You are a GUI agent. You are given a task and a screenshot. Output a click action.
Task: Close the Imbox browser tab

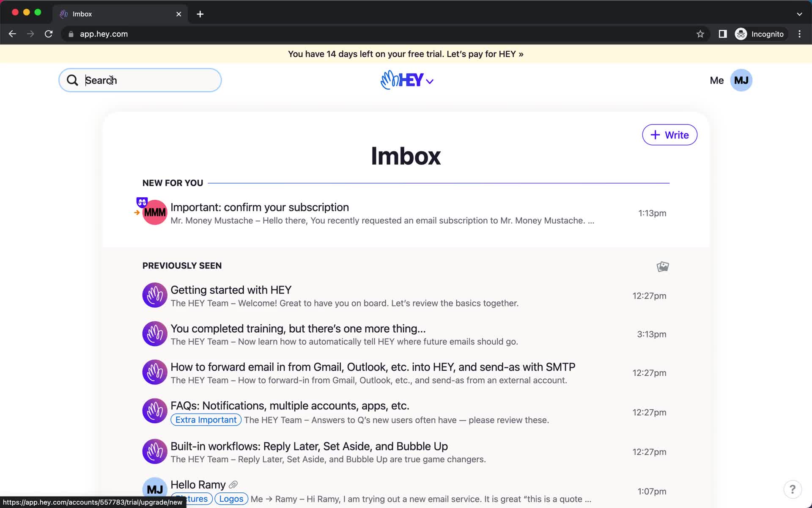click(178, 14)
